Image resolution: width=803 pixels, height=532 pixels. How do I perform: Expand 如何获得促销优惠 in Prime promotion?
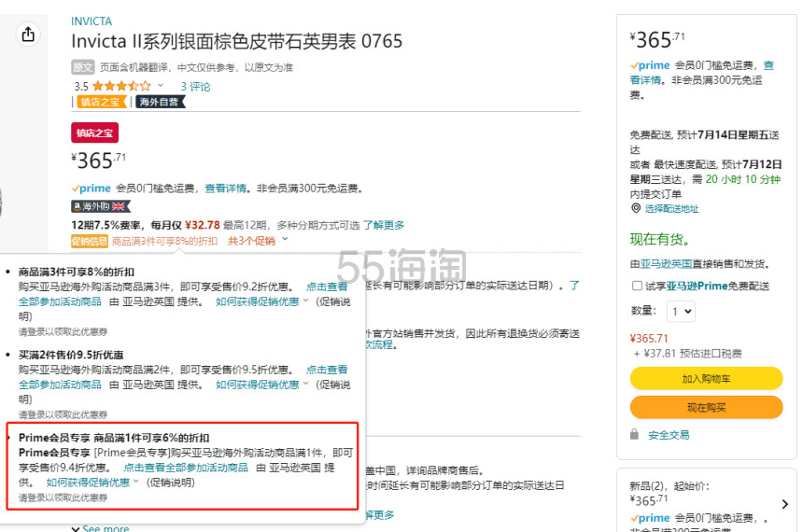click(x=92, y=483)
